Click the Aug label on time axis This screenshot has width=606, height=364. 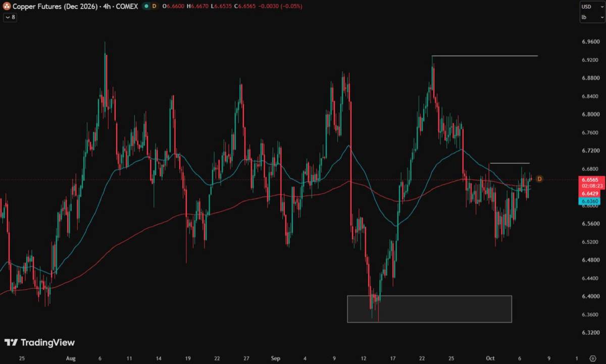[71, 358]
